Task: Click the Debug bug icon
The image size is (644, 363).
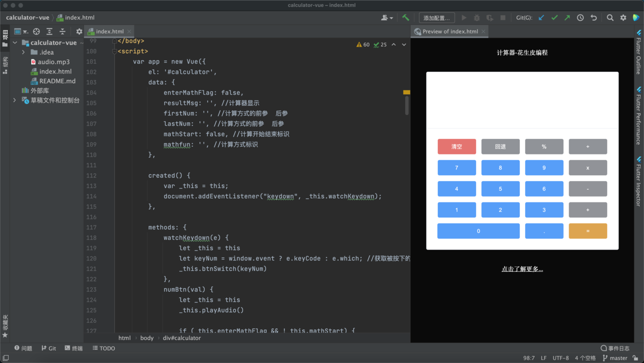Action: click(477, 18)
